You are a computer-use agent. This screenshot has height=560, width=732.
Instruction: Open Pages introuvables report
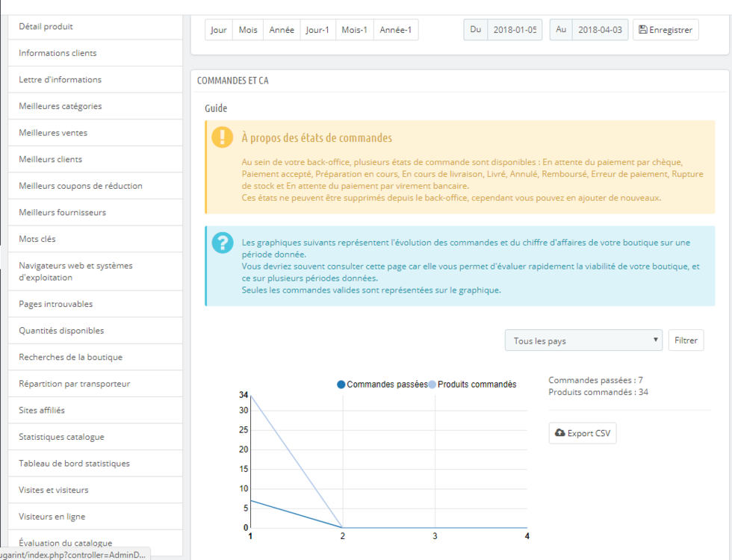[x=96, y=304]
